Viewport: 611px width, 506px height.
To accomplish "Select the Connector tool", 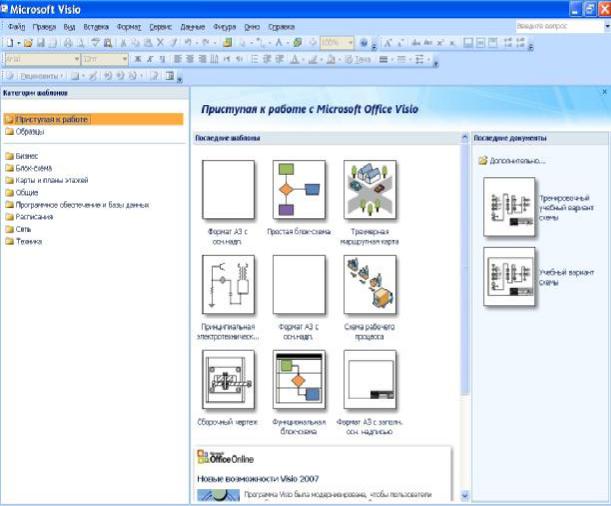I will click(x=261, y=43).
